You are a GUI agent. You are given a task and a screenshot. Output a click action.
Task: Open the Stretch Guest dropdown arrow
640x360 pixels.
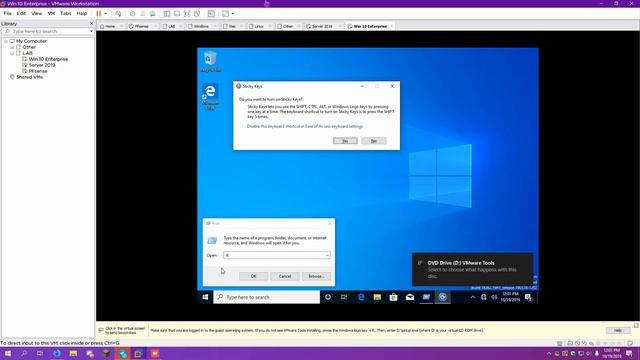point(233,13)
